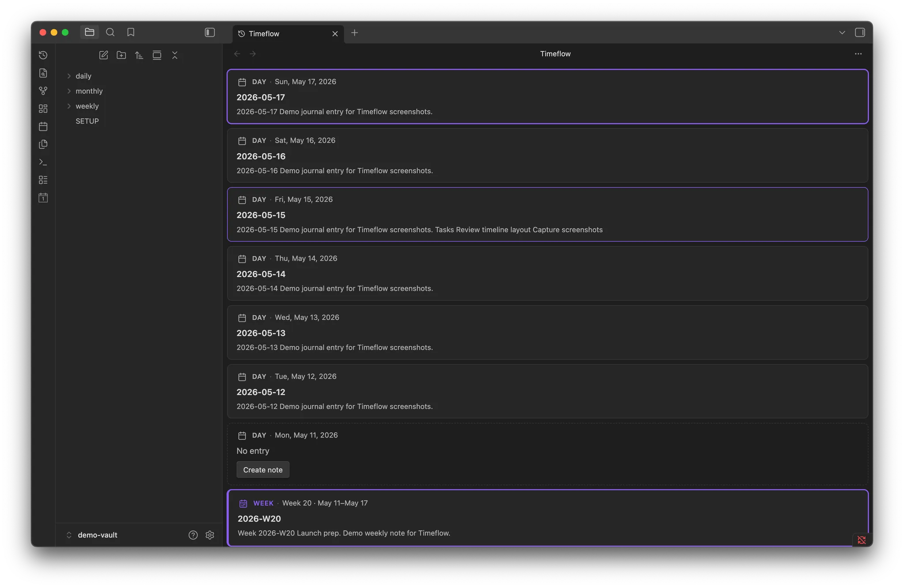This screenshot has width=904, height=588.
Task: Open the tab list dropdown chevron
Action: tap(842, 33)
